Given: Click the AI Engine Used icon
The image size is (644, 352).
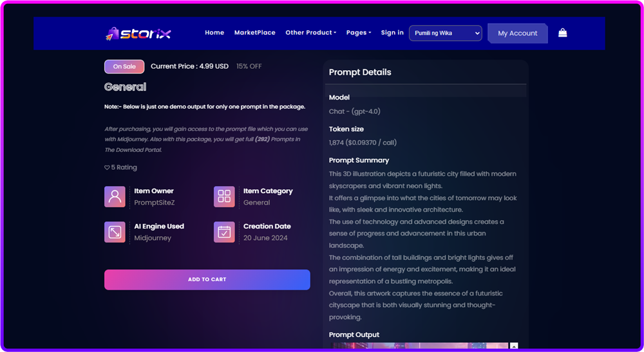Looking at the screenshot, I should pos(115,232).
